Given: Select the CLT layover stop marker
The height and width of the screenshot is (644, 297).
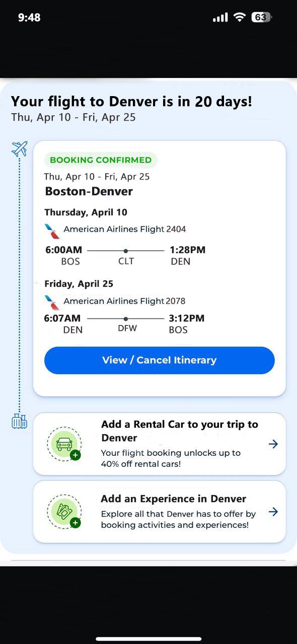Looking at the screenshot, I should point(126,251).
